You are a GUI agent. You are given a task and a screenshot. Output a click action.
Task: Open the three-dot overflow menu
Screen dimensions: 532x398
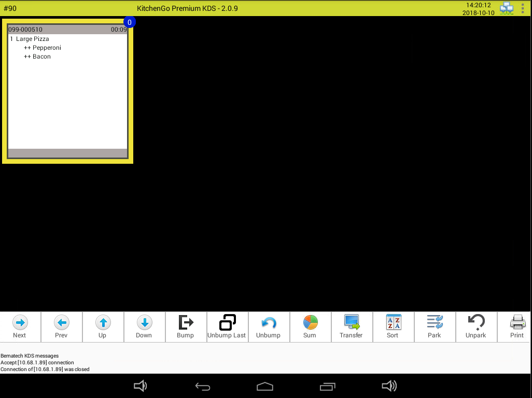coord(523,8)
